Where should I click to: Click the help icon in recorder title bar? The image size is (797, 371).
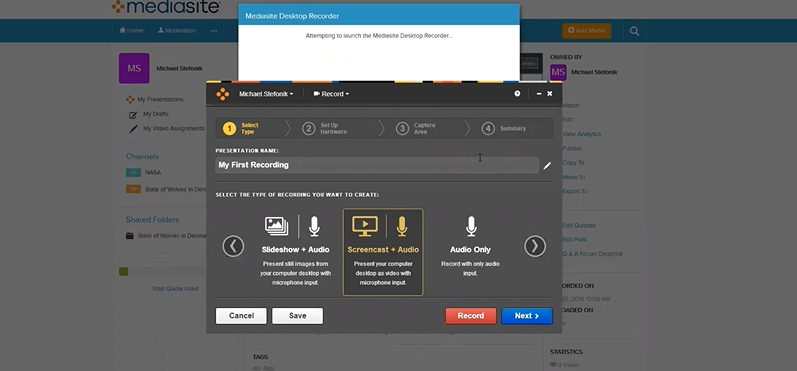pyautogui.click(x=517, y=94)
